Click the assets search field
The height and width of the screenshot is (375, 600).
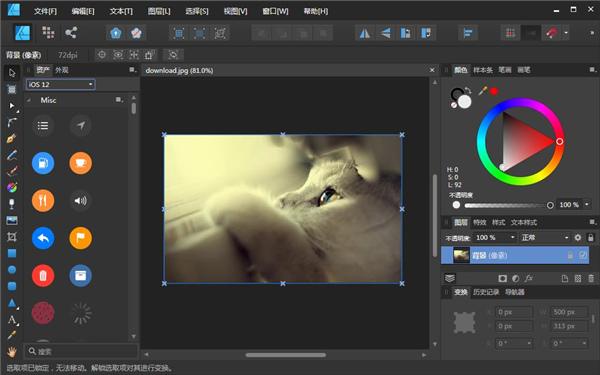(81, 351)
